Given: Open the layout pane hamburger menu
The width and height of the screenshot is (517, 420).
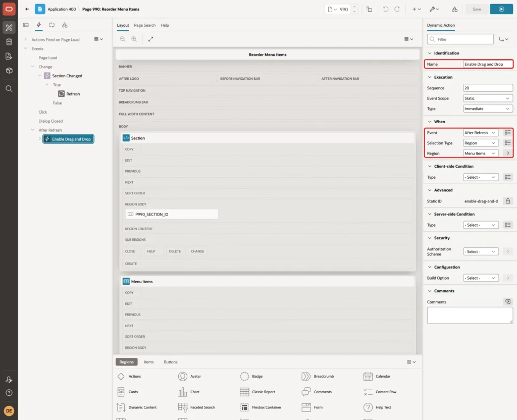Looking at the screenshot, I should point(409,39).
